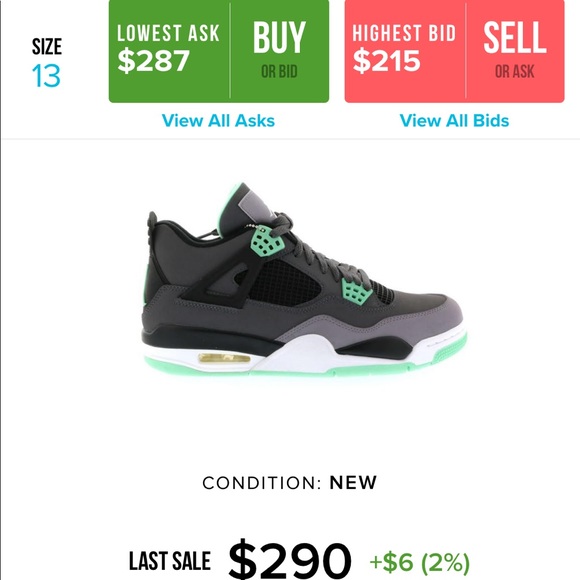Image resolution: width=580 pixels, height=580 pixels.
Task: Click the CONDITION label text
Action: pyautogui.click(x=262, y=483)
